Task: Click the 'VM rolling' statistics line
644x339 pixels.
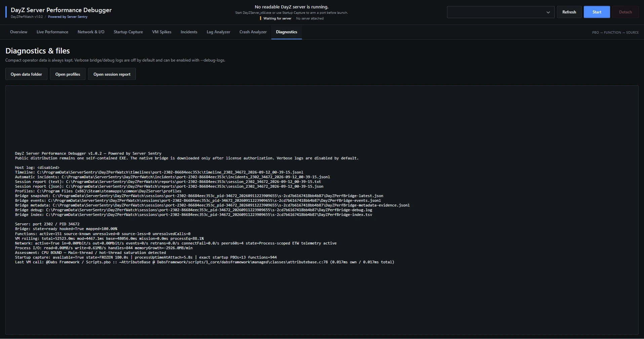Action: point(109,238)
